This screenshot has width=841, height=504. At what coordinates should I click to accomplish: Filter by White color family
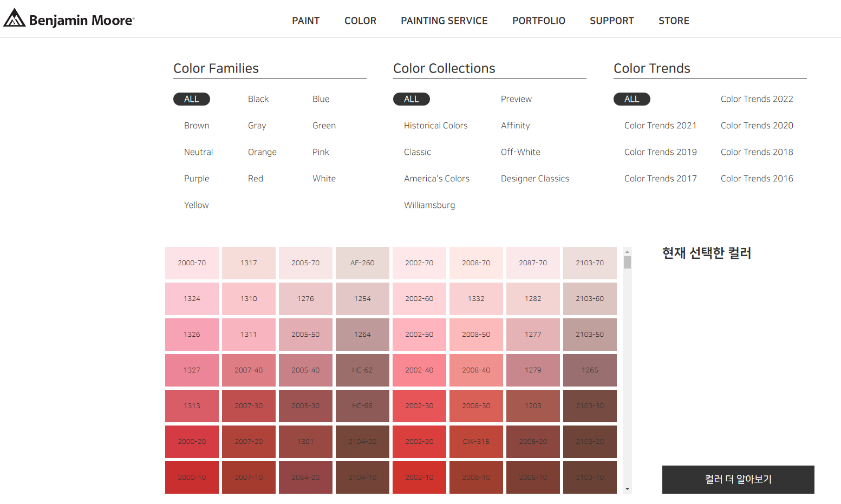pyautogui.click(x=324, y=179)
